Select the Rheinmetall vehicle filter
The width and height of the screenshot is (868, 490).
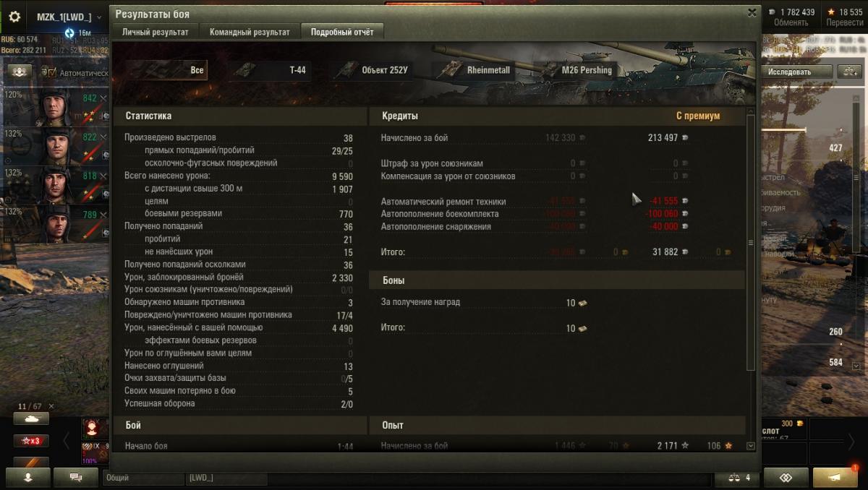475,70
